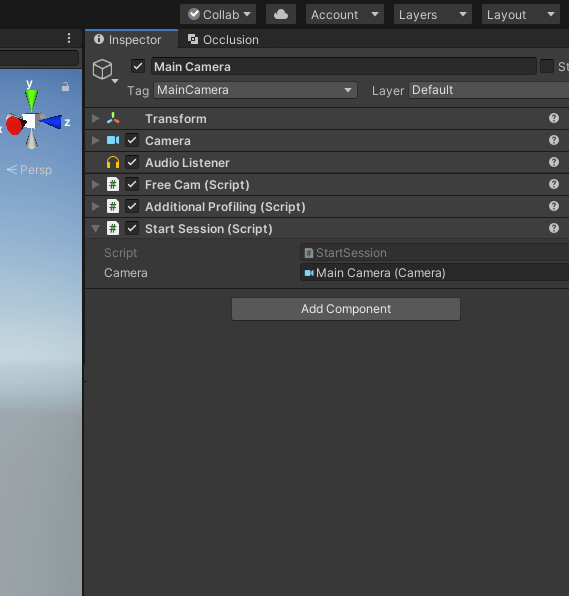569x596 pixels.
Task: Click the GameObject cube icon selector
Action: click(105, 70)
